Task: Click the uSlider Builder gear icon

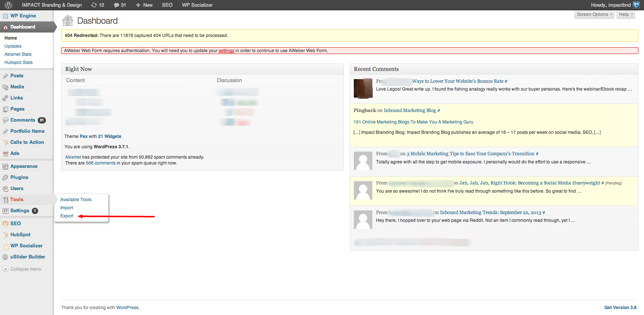Action: coord(6,257)
